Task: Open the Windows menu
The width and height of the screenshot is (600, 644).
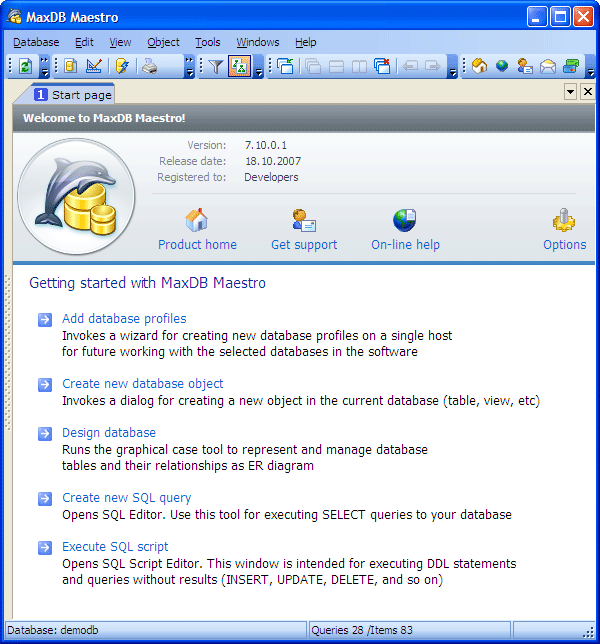Action: pos(257,42)
